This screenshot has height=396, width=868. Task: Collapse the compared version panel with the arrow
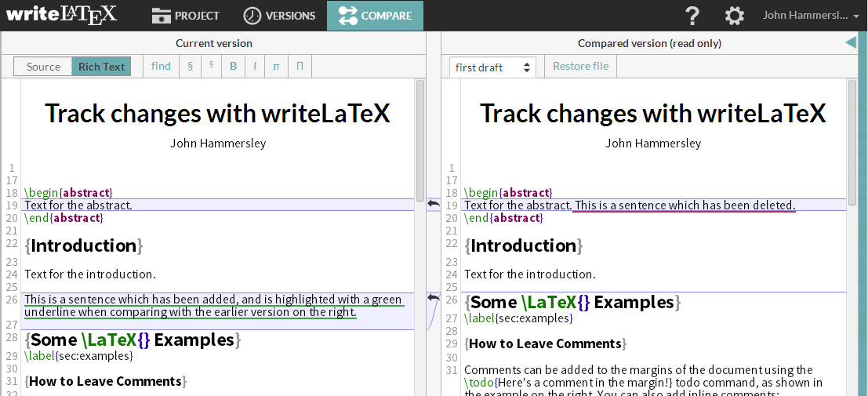coord(851,43)
